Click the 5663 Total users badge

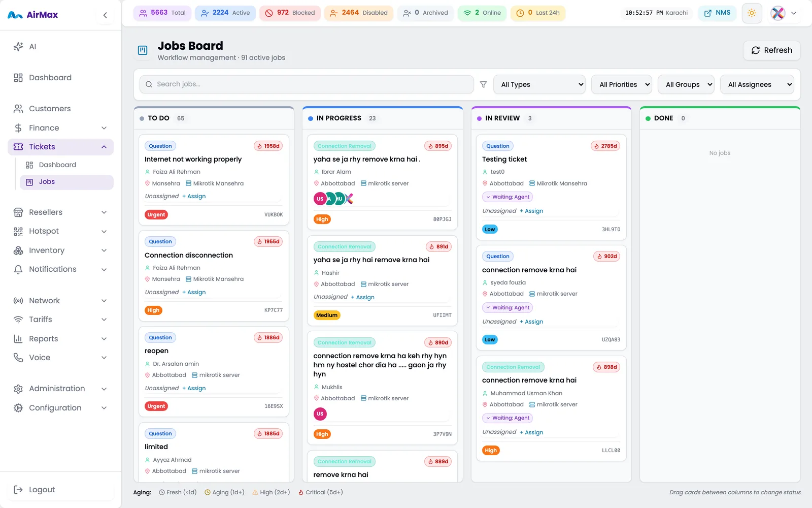tap(162, 13)
